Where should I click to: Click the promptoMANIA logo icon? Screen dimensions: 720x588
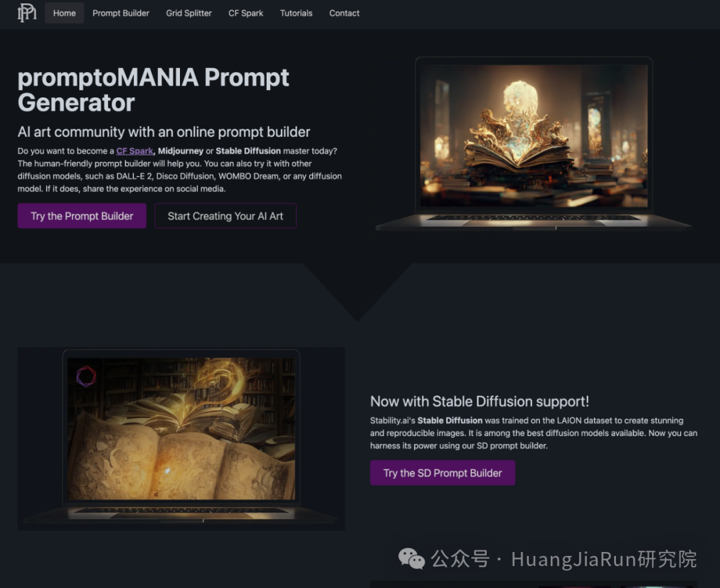pos(27,13)
